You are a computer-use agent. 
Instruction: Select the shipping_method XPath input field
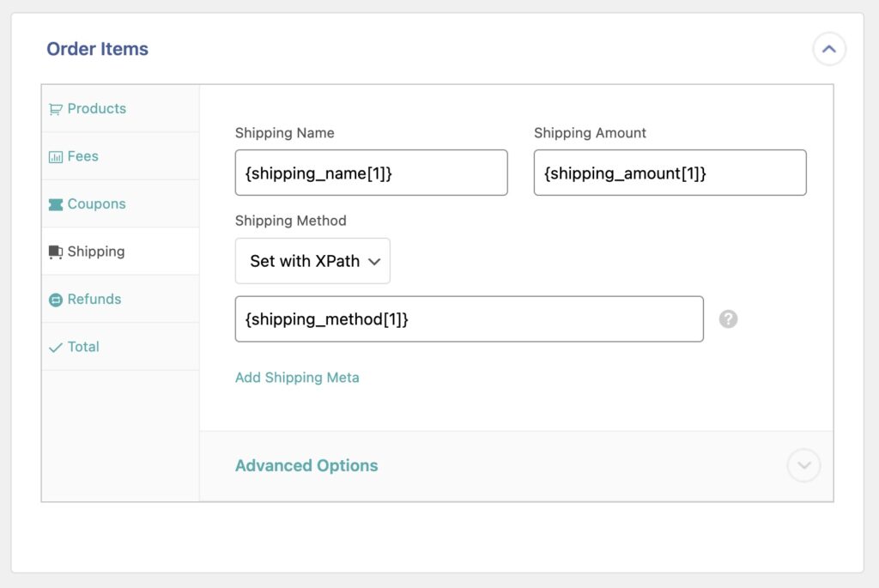(469, 318)
